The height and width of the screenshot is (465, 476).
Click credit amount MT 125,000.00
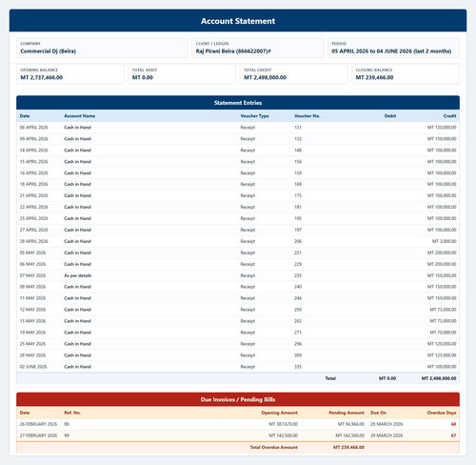click(442, 355)
